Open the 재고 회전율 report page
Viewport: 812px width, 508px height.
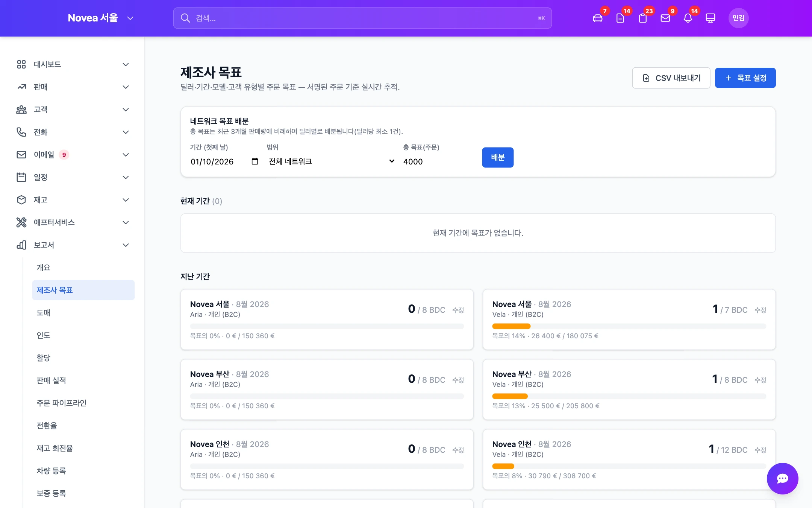83,448
